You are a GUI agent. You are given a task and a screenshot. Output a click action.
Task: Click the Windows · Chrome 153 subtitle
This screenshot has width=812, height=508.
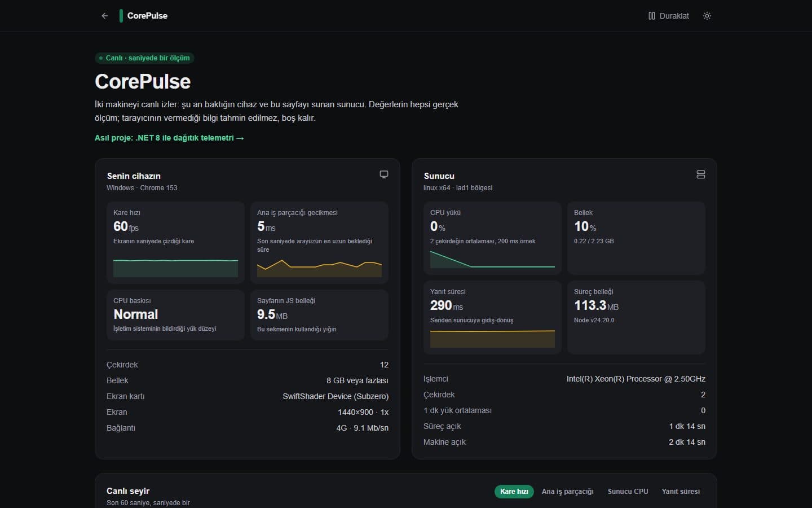point(142,188)
